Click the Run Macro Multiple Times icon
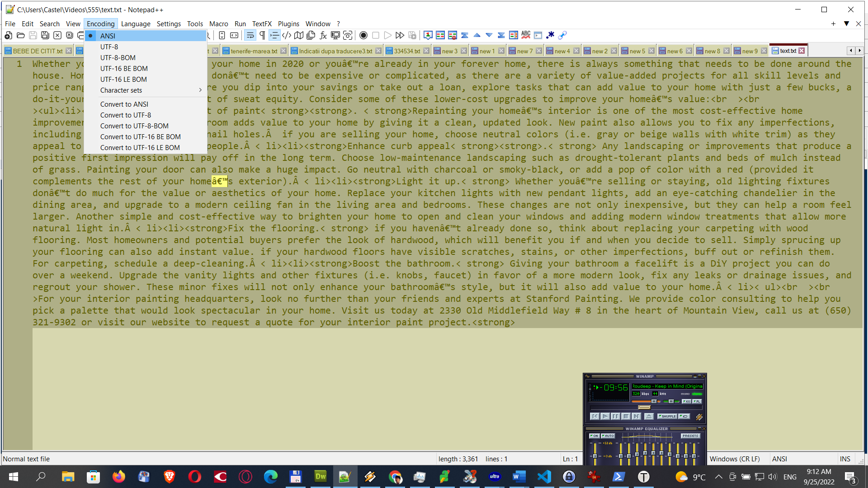868x488 pixels. (400, 35)
